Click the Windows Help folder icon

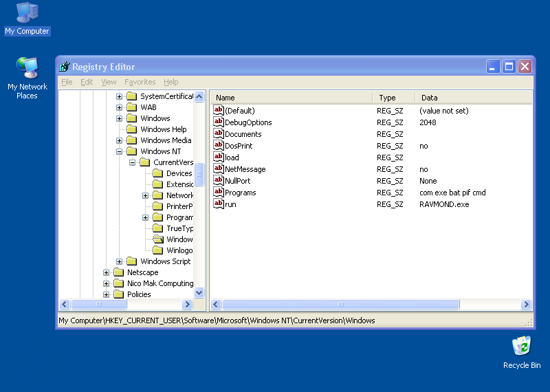point(131,129)
